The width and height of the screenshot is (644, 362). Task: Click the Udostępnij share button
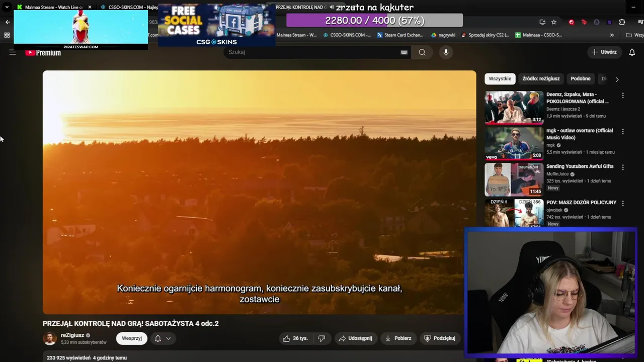pyautogui.click(x=356, y=338)
